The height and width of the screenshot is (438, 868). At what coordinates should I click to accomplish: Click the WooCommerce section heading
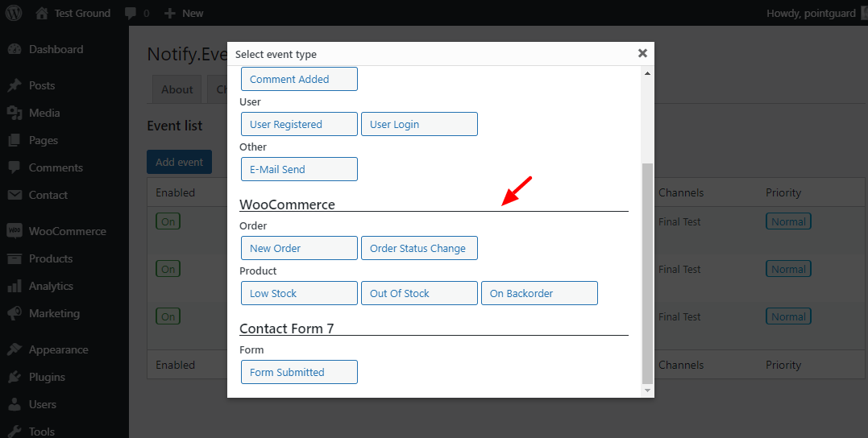pyautogui.click(x=287, y=205)
